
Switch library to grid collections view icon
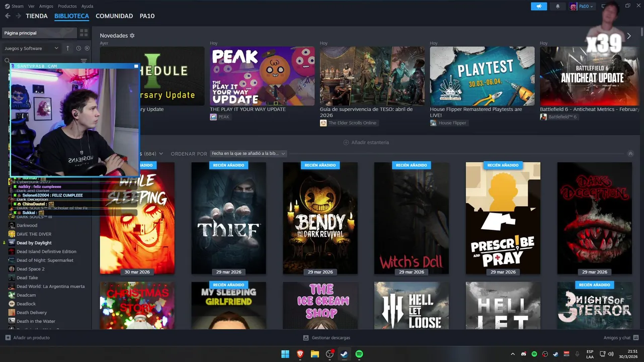84,33
